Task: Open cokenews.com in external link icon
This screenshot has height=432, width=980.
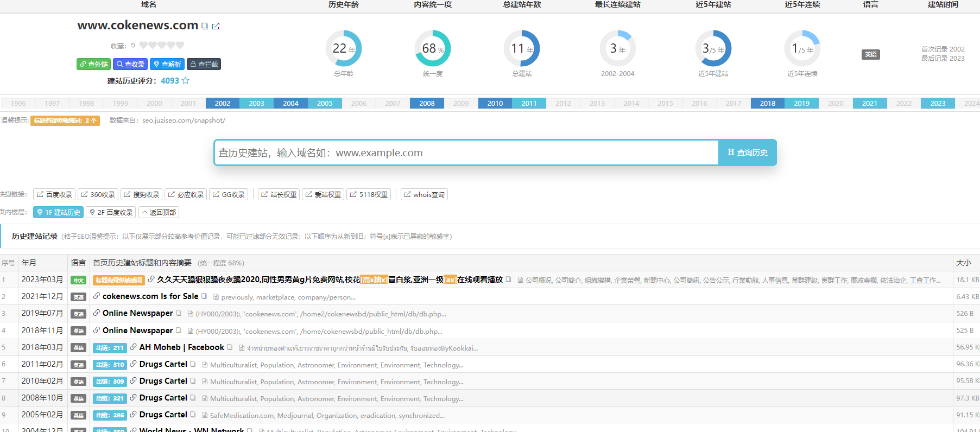Action: [216, 26]
